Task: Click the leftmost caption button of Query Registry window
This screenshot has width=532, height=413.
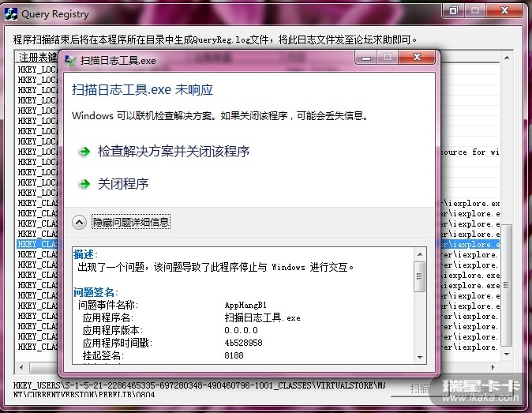Action: 453,10
